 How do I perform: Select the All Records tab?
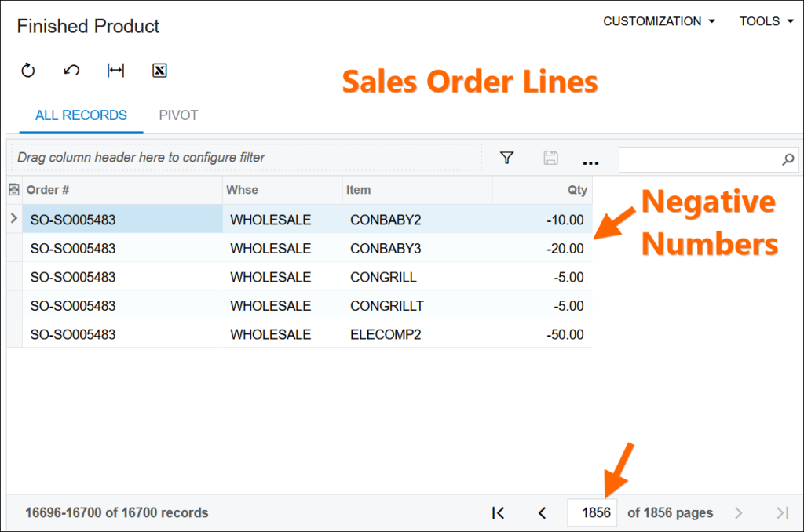(x=81, y=115)
